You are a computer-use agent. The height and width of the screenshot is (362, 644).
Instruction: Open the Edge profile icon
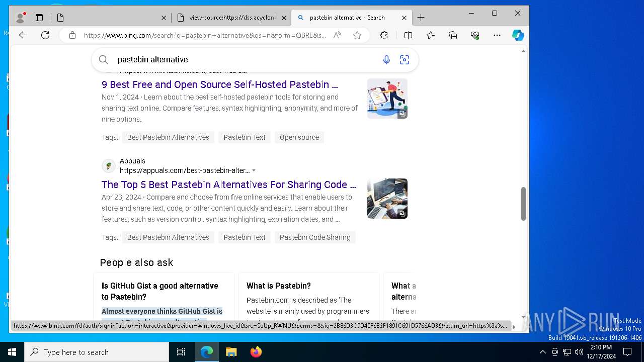click(x=21, y=18)
